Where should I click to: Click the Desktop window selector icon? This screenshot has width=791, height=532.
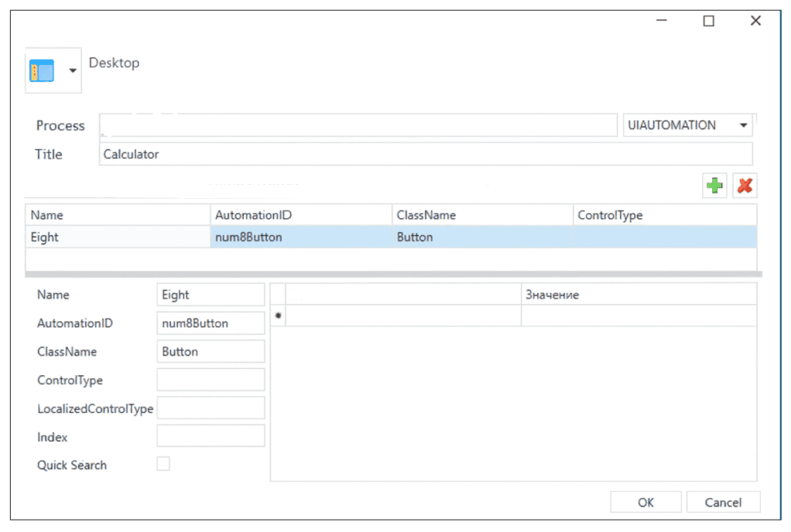click(42, 71)
